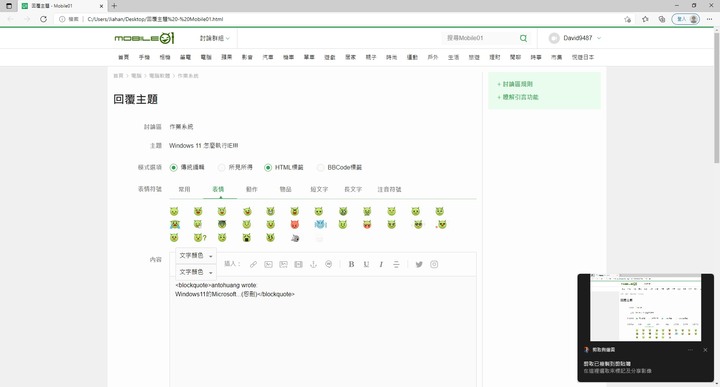Select the 所見所得 radio option
This screenshot has height=387, width=720.
(221, 168)
